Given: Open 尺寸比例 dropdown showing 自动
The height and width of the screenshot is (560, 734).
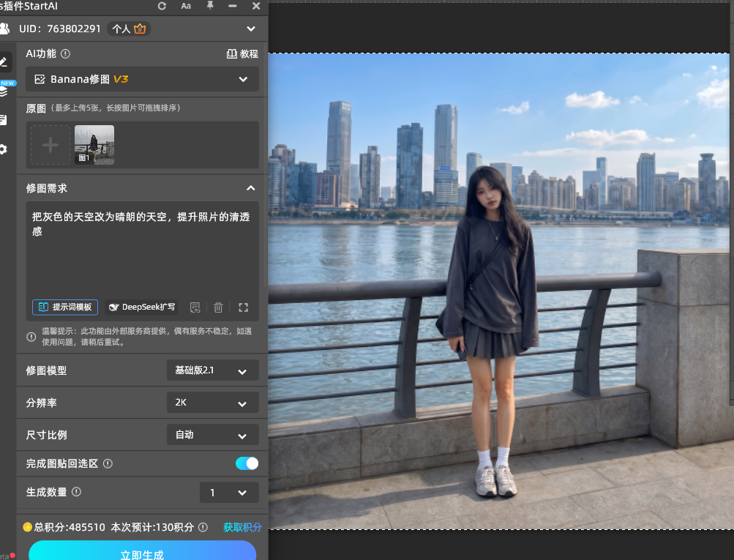Looking at the screenshot, I should pos(212,435).
